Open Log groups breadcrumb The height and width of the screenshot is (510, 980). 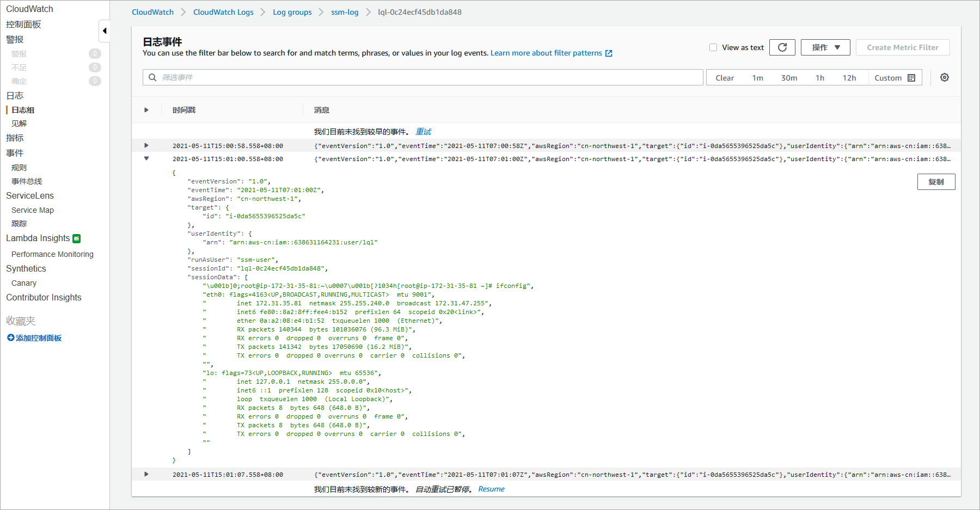point(292,12)
